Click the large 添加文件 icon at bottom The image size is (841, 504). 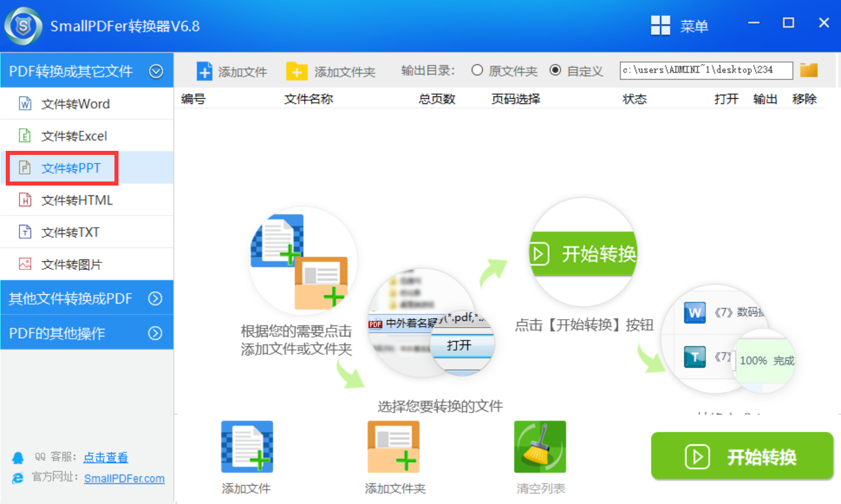point(247,447)
